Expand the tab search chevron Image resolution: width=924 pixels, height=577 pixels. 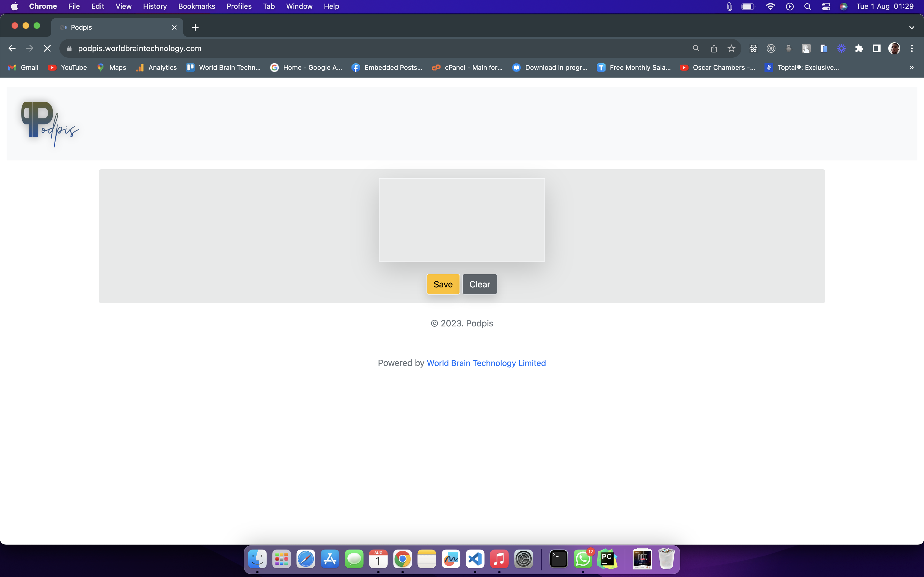912,27
